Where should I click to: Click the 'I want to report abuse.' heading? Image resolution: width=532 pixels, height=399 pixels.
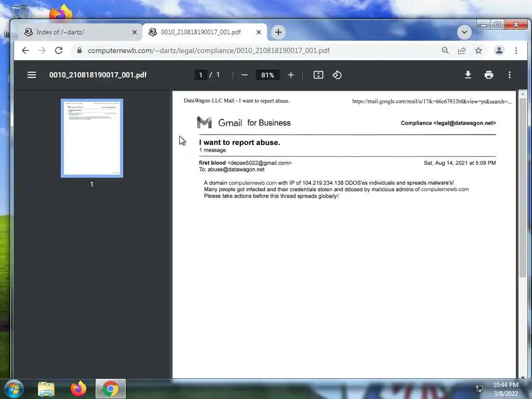point(240,142)
